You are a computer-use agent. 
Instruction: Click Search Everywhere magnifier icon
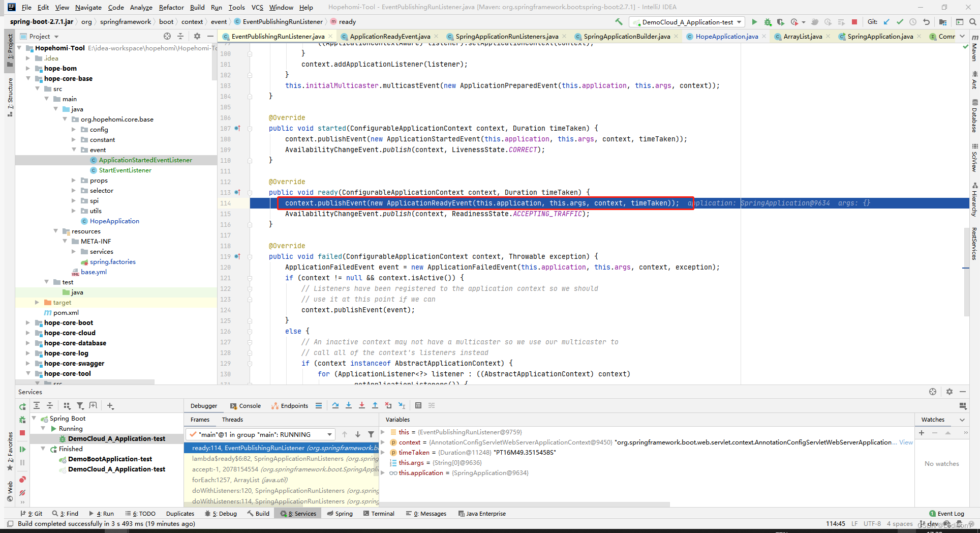[972, 22]
